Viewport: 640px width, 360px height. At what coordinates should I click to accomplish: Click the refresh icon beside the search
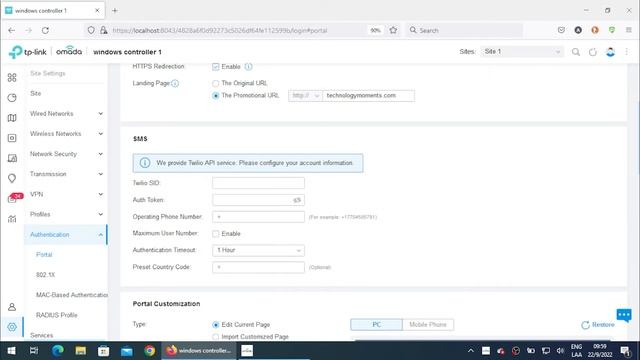click(x=593, y=52)
